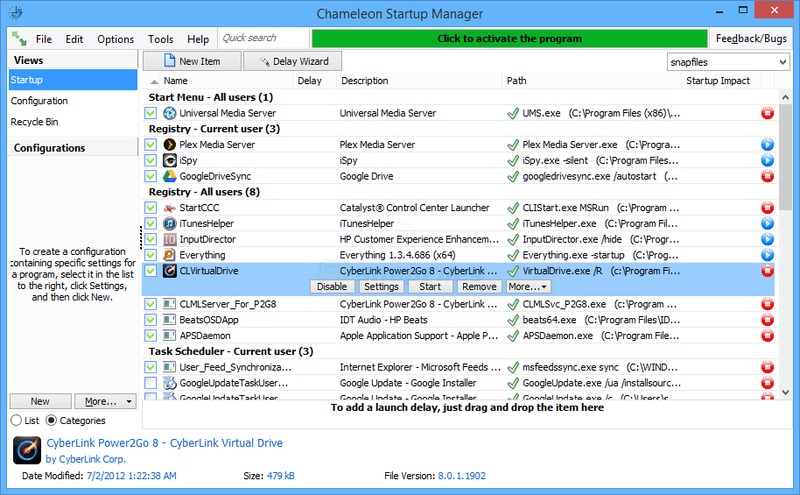This screenshot has height=495, width=800.
Task: Click the CLVirtualDrive icon in list
Action: [169, 271]
